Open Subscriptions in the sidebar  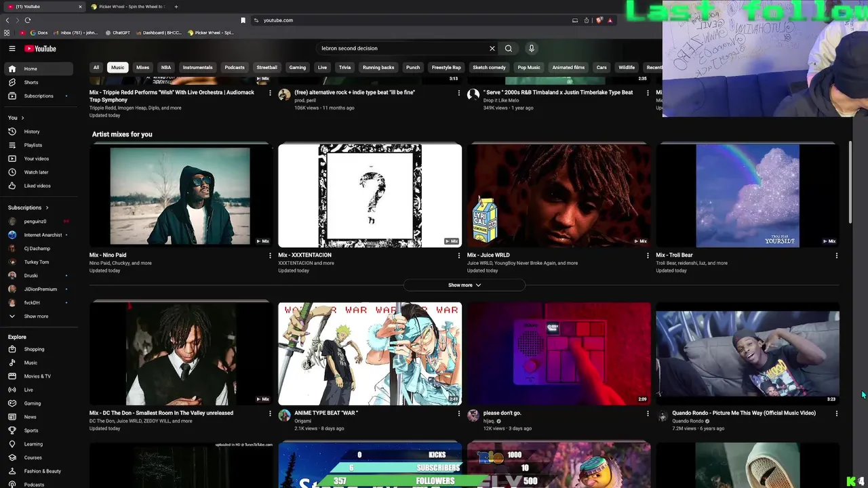tap(39, 96)
